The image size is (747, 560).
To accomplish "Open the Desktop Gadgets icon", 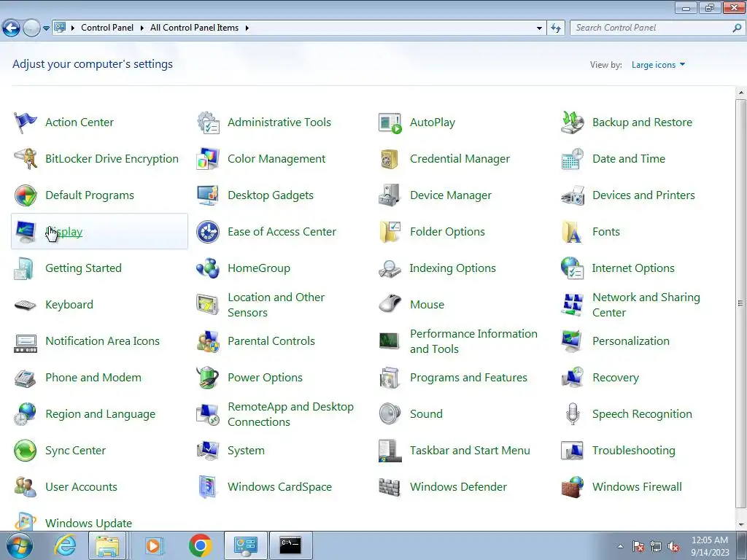I will pyautogui.click(x=208, y=195).
